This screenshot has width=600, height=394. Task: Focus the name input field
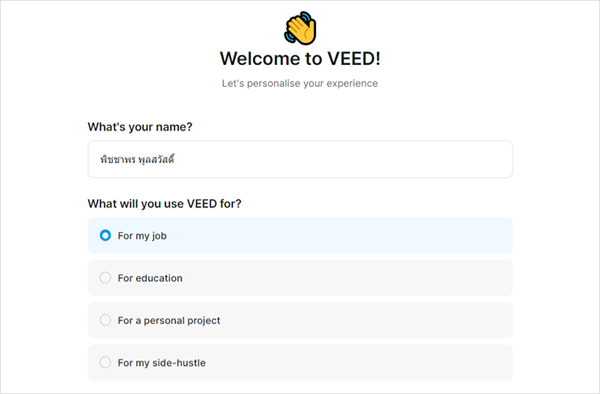tap(300, 159)
